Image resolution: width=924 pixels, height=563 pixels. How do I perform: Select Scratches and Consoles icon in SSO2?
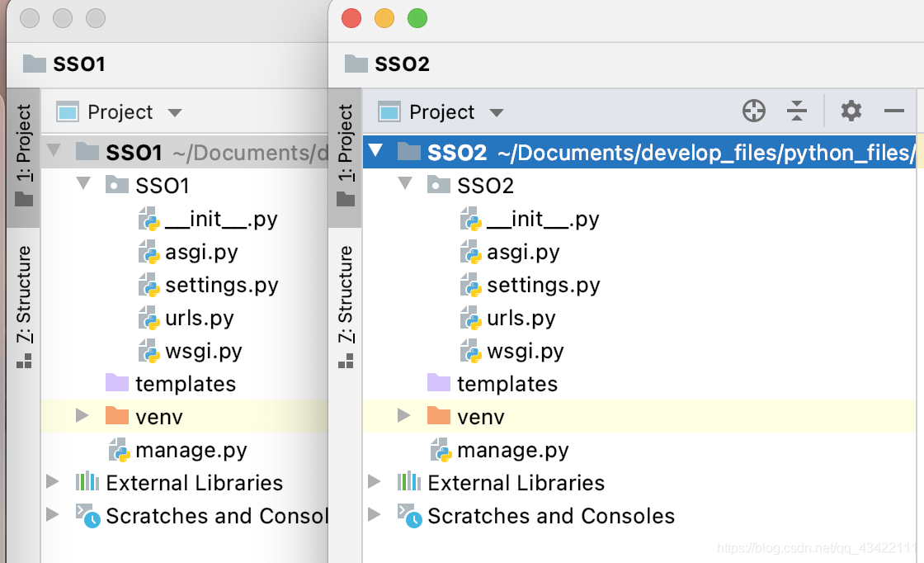coord(409,515)
